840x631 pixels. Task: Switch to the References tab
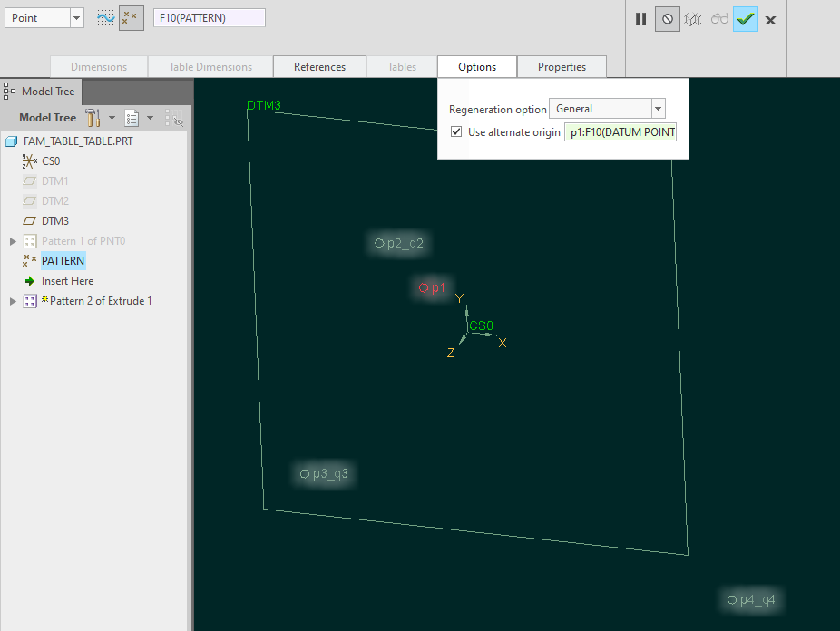(319, 66)
